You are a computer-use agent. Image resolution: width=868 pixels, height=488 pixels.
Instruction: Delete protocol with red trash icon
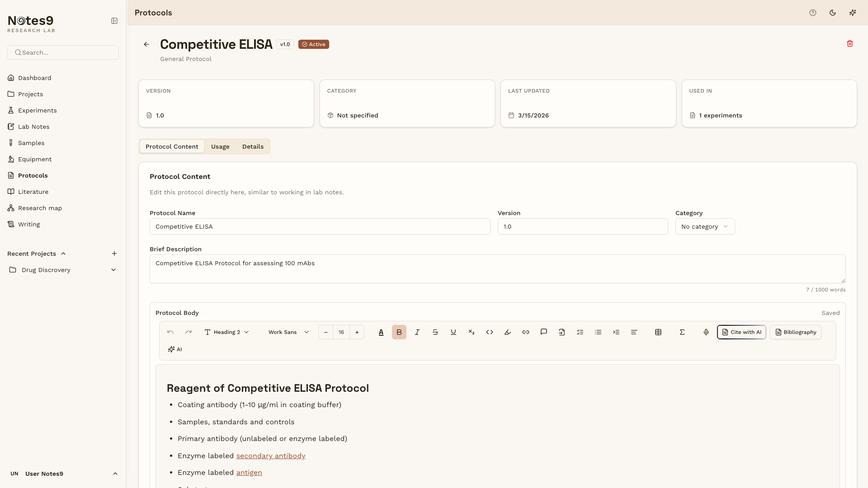pos(850,44)
